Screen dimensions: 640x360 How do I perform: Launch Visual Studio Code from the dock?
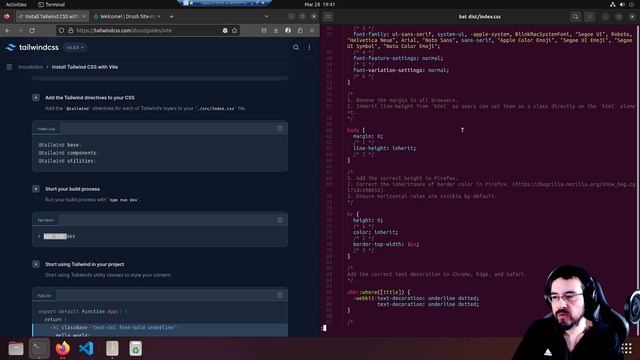click(87, 349)
